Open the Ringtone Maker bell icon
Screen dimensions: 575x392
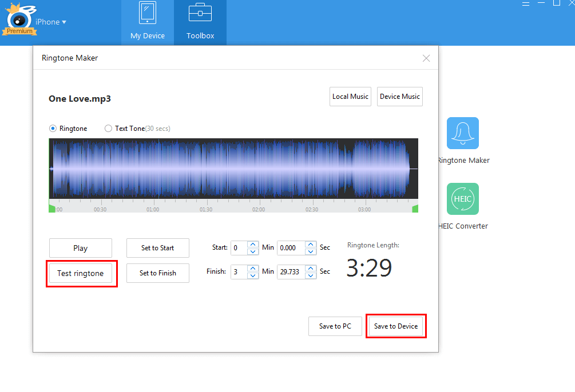(462, 133)
